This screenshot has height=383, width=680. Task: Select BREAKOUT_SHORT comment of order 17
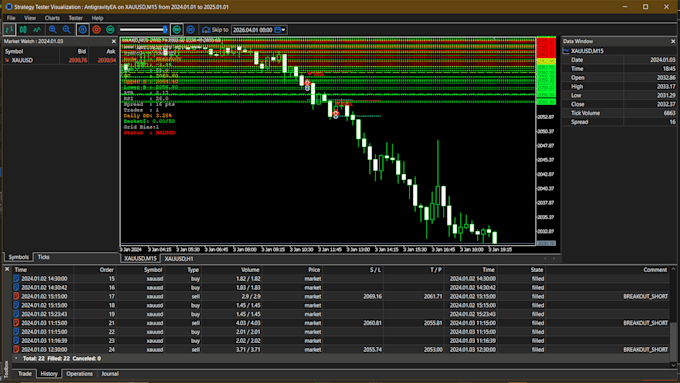[645, 297]
